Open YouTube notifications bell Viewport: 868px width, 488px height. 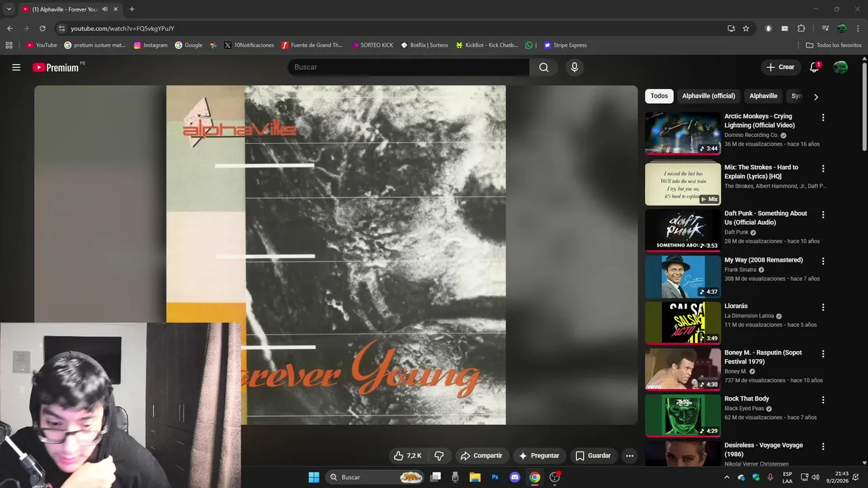click(814, 67)
